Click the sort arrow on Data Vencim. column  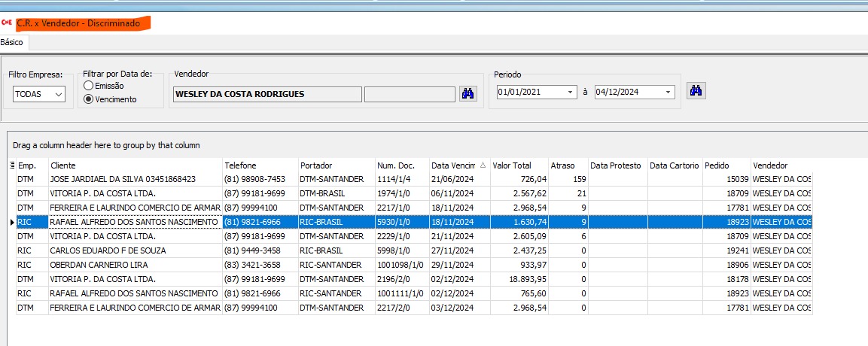coord(482,165)
